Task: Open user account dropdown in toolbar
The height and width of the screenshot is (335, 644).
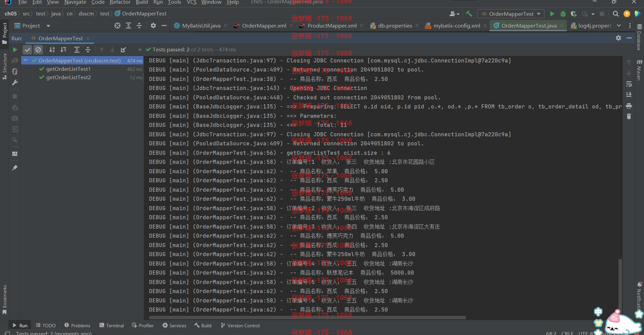Action: click(x=454, y=14)
